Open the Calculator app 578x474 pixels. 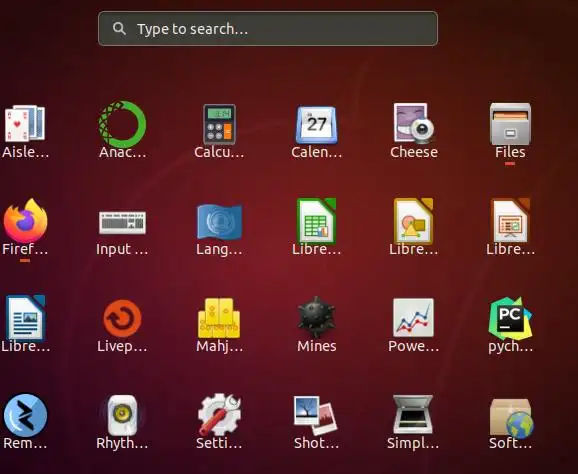[x=219, y=124]
